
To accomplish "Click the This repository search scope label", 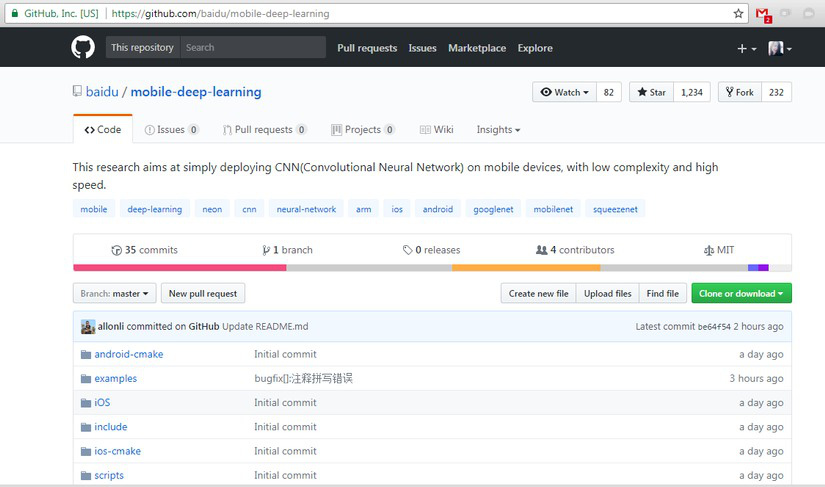I will [143, 47].
